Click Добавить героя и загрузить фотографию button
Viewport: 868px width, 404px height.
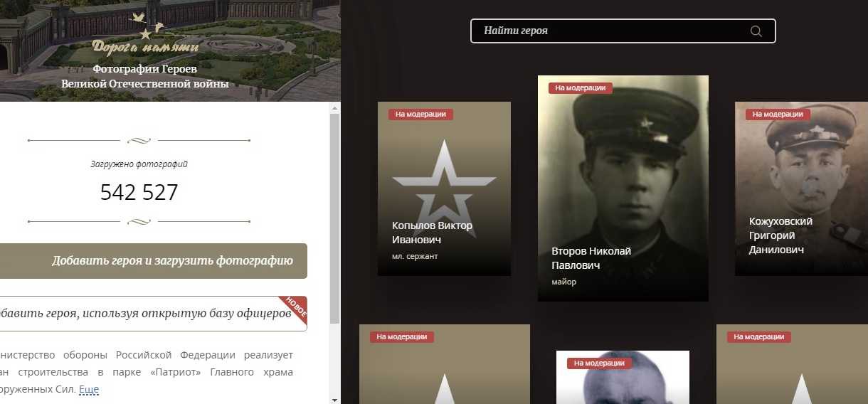coord(154,261)
